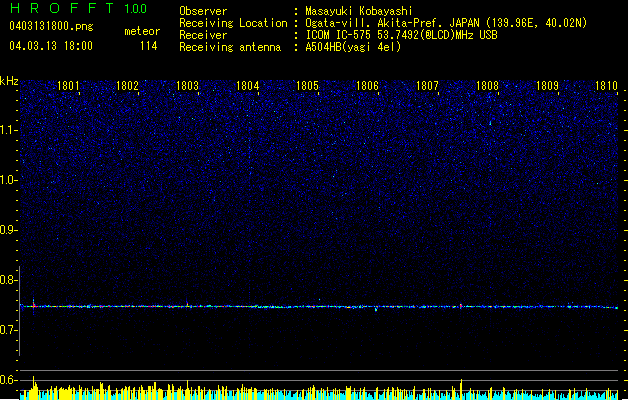Image resolution: width=629 pixels, height=400 pixels.
Task: Click the 1.0 kHz axis label
Action: (9, 180)
